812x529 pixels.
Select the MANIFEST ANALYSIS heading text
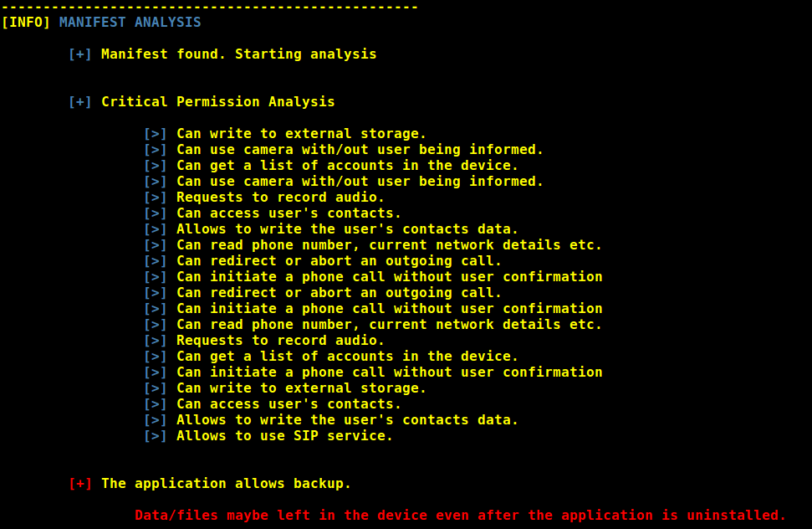coord(130,23)
